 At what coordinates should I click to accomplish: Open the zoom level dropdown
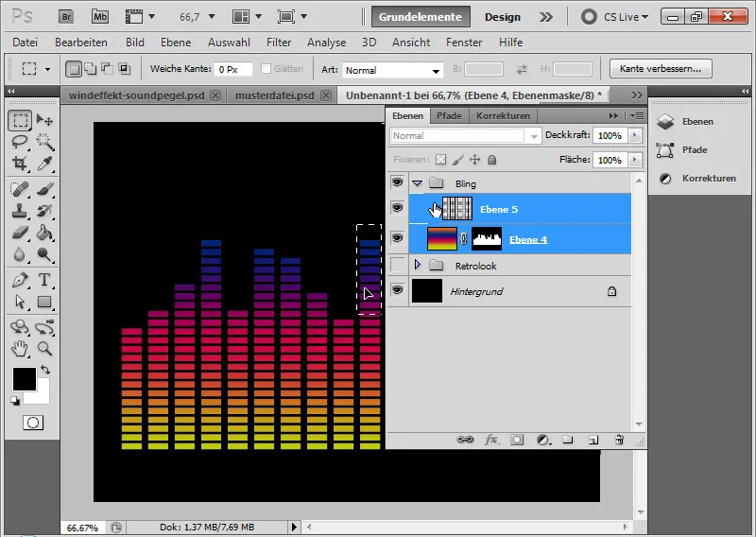coord(211,17)
